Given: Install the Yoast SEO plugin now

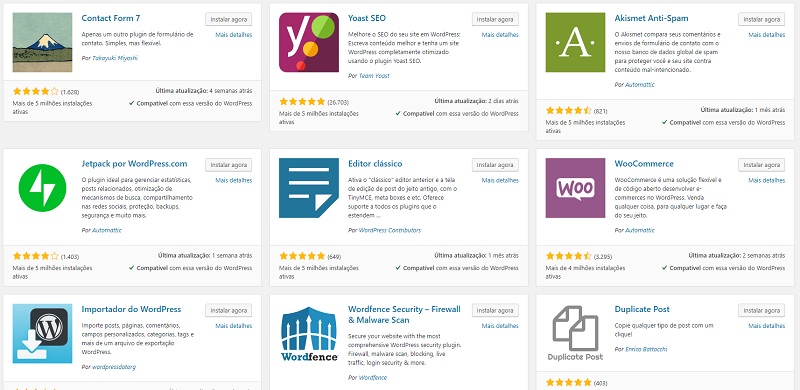Looking at the screenshot, I should coord(495,19).
